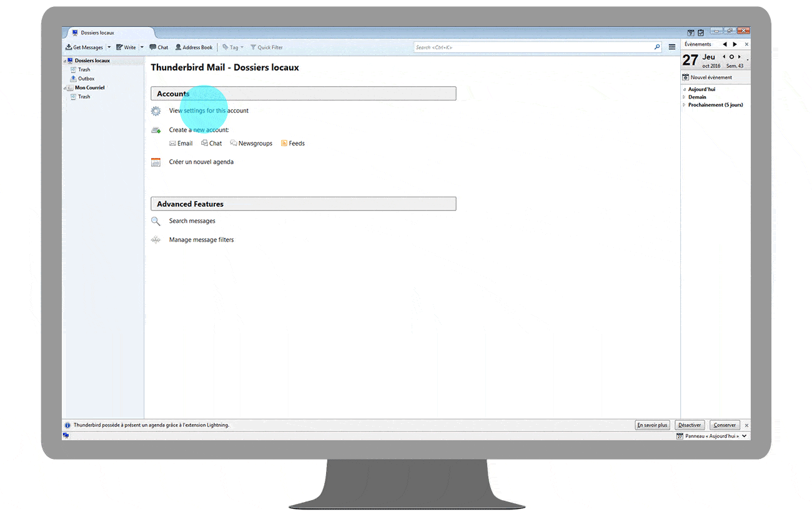Click the Sem. 43 week label
This screenshot has width=812, height=517.
735,66
